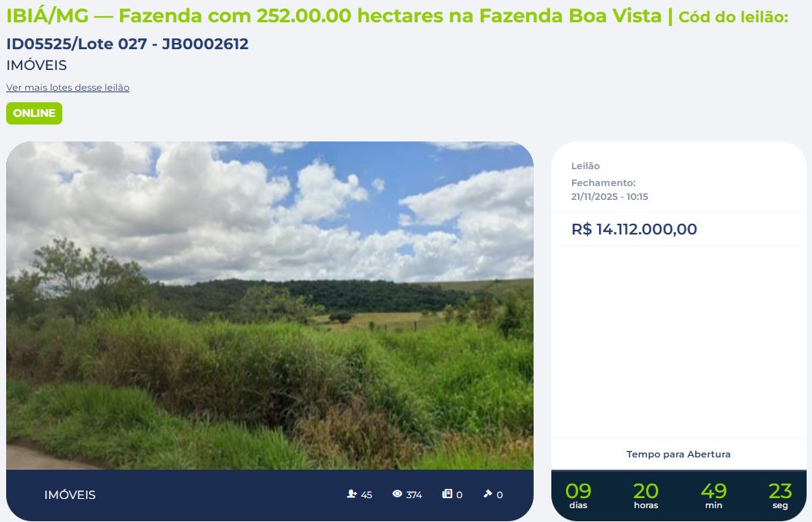Click IMÓVEIS label in the photo footer bar
Screen dimensions: 812x522
pos(70,495)
